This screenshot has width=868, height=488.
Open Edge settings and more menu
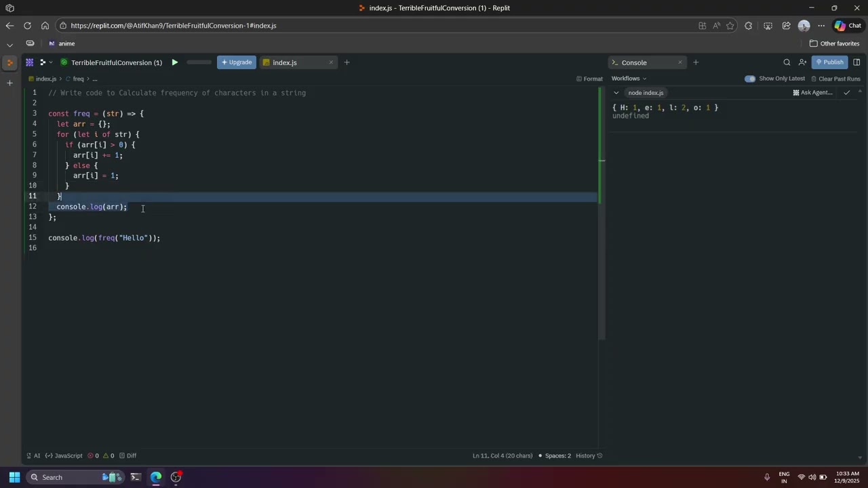[x=821, y=26]
